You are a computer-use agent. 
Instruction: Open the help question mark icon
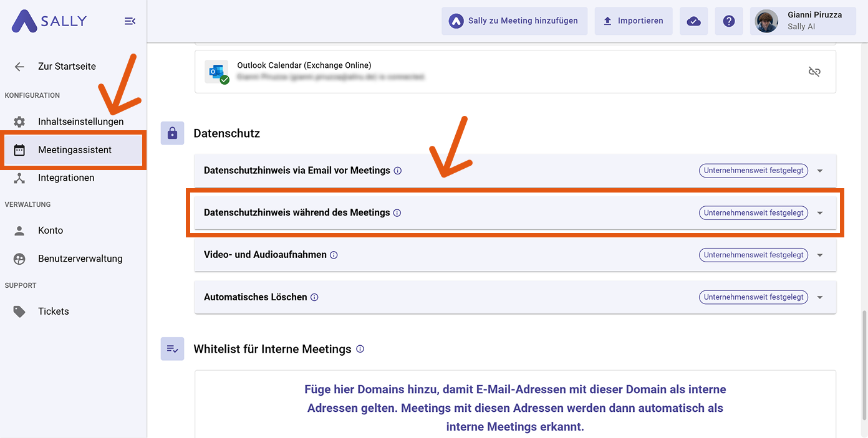coord(728,21)
